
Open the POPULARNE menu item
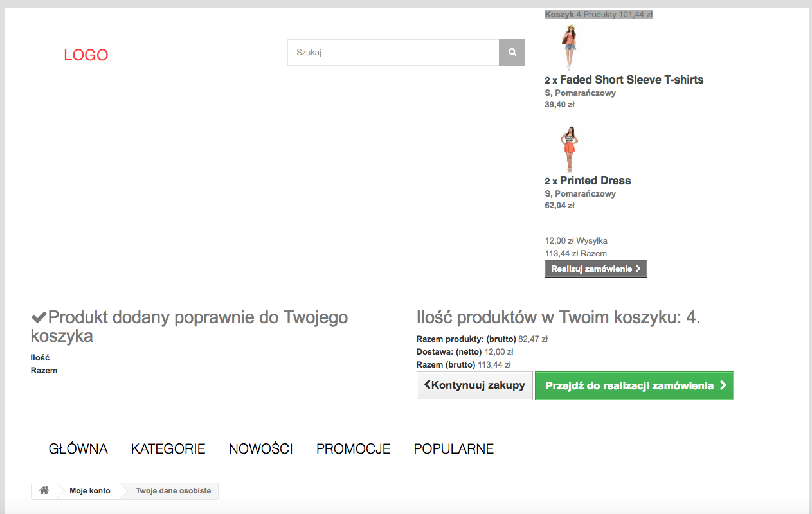454,449
